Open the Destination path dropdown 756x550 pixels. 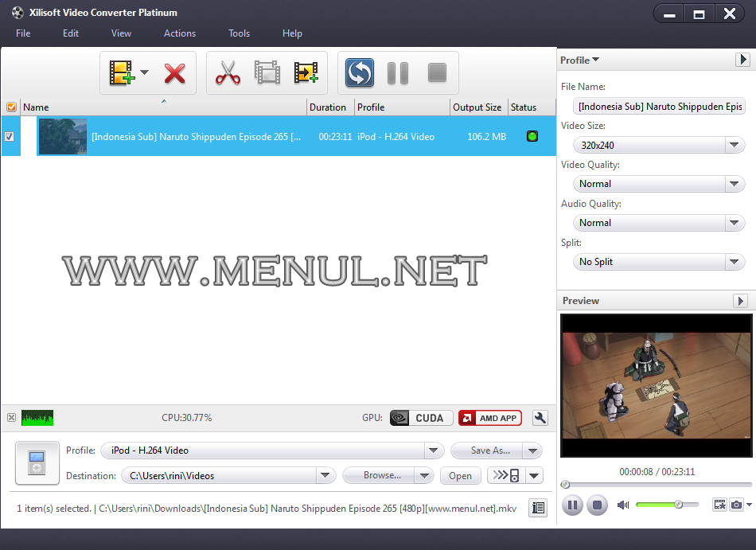pos(325,476)
